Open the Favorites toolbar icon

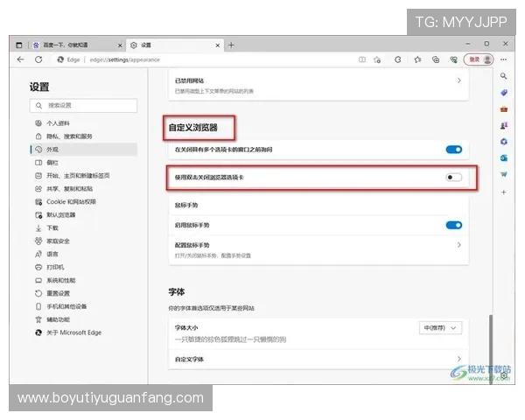417,59
